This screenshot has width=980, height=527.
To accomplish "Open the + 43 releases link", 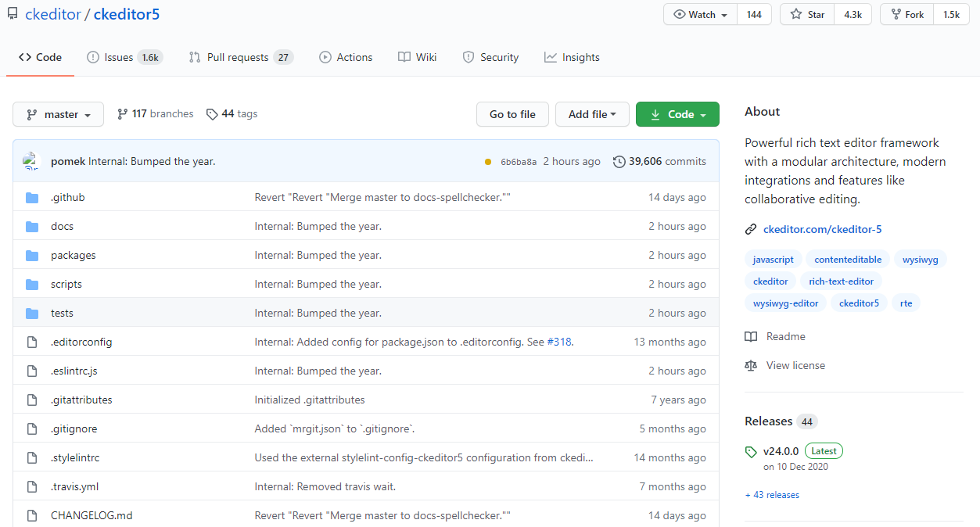I will pos(772,495).
